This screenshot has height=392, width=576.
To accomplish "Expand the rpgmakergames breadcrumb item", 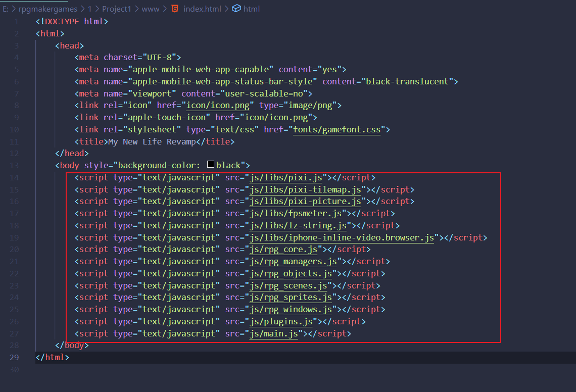I will tap(47, 9).
